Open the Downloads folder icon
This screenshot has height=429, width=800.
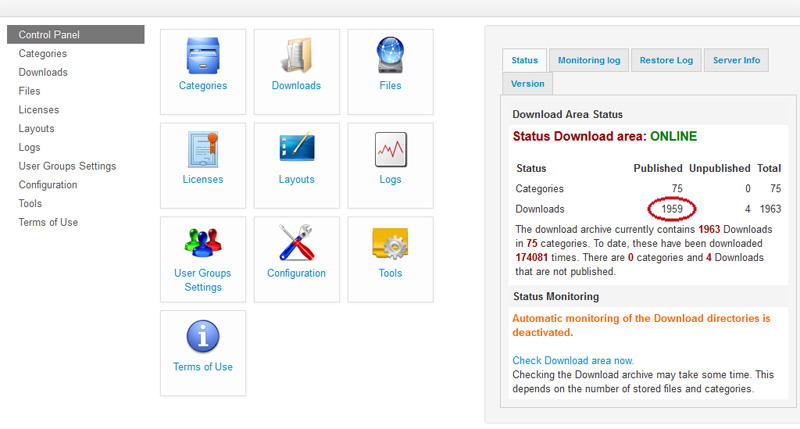pos(296,55)
